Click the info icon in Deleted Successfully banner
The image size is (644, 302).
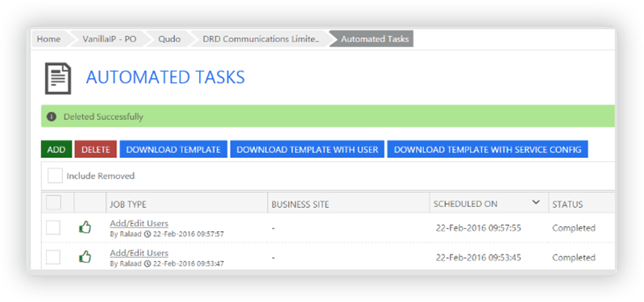tap(52, 117)
